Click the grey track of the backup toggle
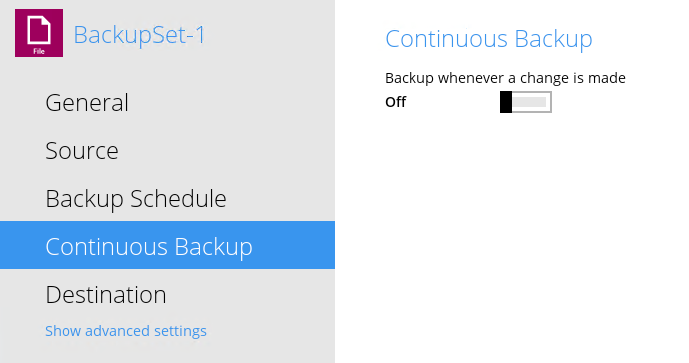Image resolution: width=689 pixels, height=363 pixels. pyautogui.click(x=531, y=102)
